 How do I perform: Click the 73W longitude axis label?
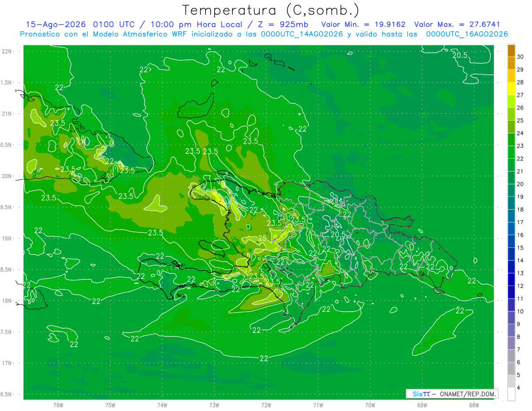[214, 404]
